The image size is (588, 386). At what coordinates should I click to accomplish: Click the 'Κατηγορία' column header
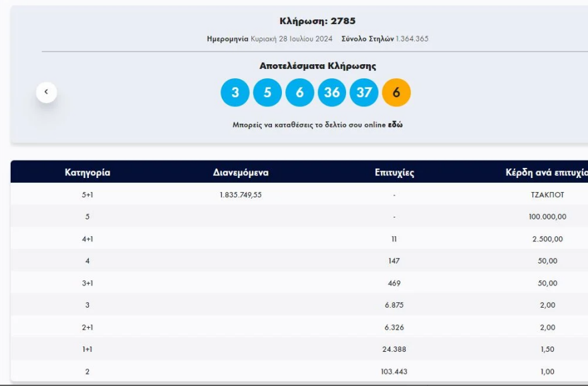point(88,173)
